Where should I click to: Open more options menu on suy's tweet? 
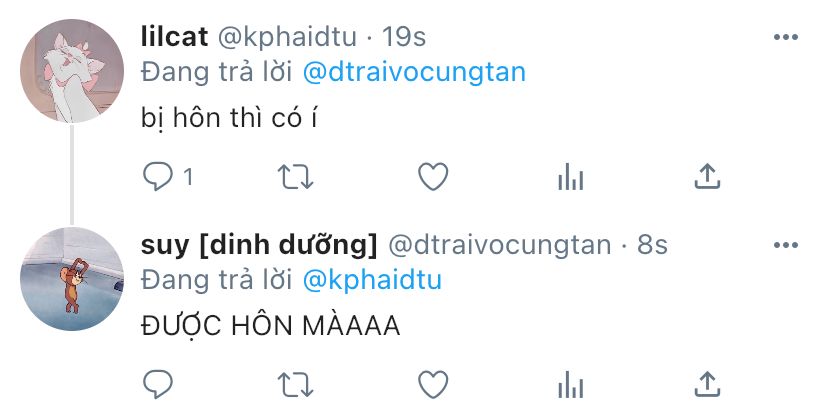786,245
